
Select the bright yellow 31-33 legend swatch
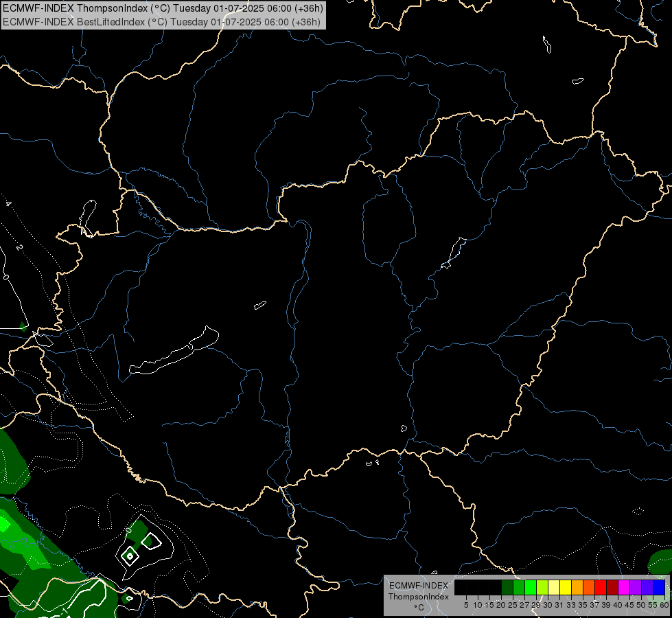[x=566, y=587]
